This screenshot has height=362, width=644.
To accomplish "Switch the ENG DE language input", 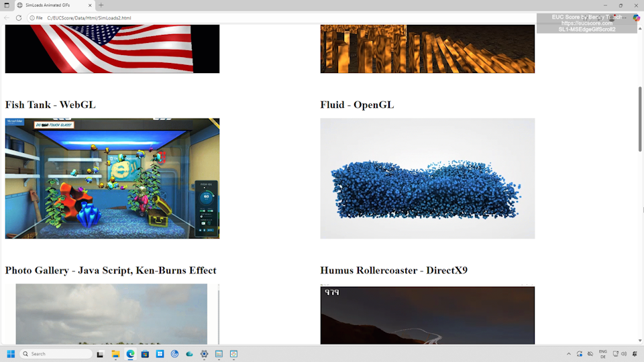I will (602, 354).
